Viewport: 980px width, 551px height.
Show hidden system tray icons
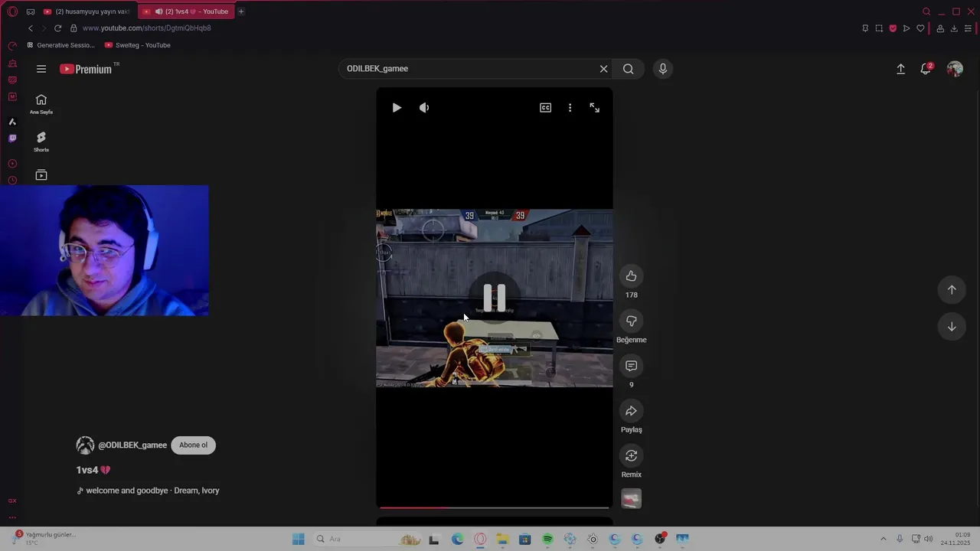pyautogui.click(x=883, y=539)
